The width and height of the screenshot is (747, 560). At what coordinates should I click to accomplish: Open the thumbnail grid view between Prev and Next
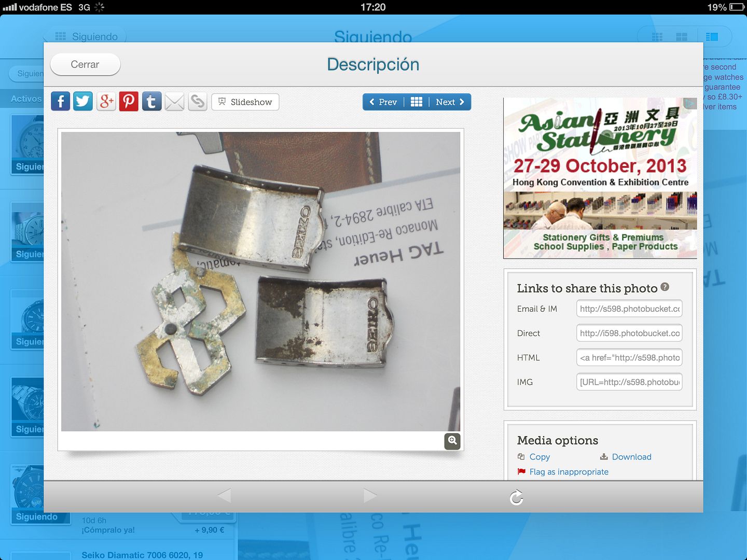pyautogui.click(x=417, y=102)
